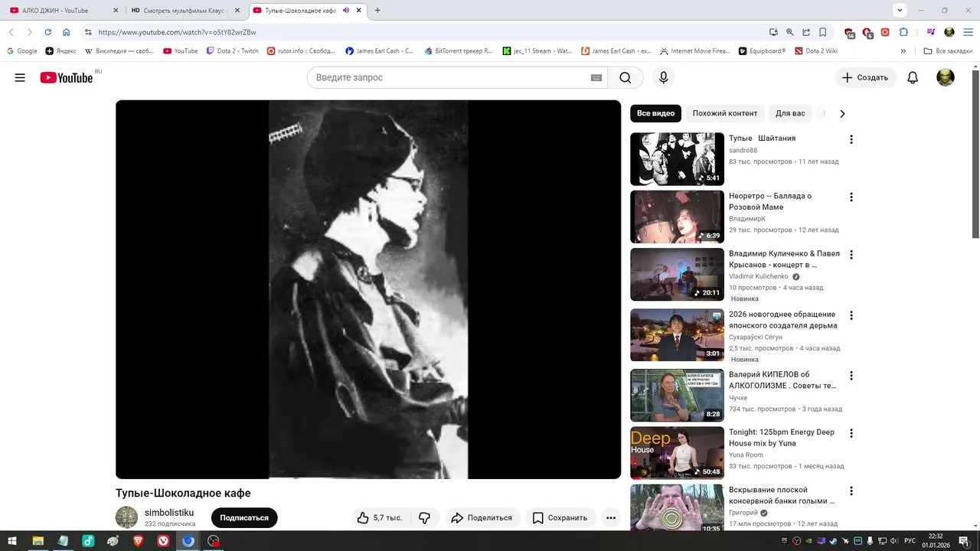Open the simbolistiku channel name link
Screen dimensions: 980x551
point(169,513)
